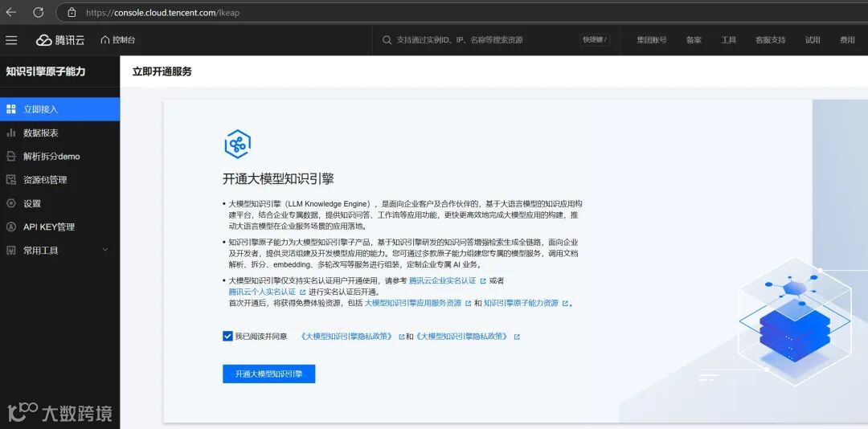This screenshot has height=429, width=868.
Task: Expand the 常用工具 chevron
Action: pos(106,250)
